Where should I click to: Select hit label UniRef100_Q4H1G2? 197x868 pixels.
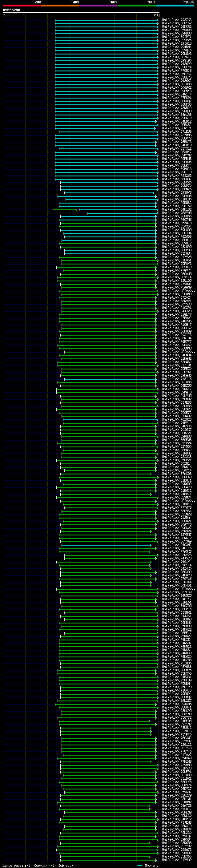pyautogui.click(x=177, y=209)
